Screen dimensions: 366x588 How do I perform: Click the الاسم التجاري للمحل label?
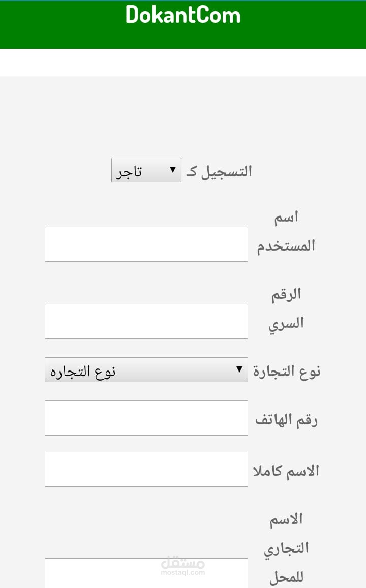click(x=286, y=548)
